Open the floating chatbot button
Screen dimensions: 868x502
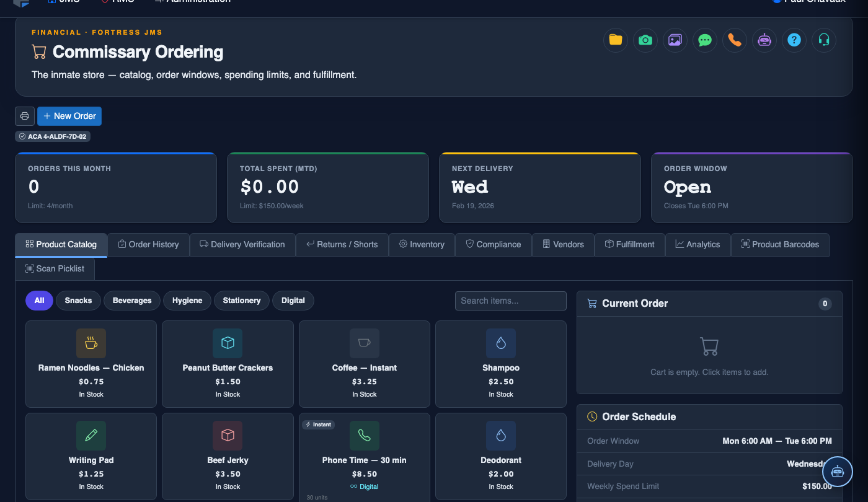[838, 472]
